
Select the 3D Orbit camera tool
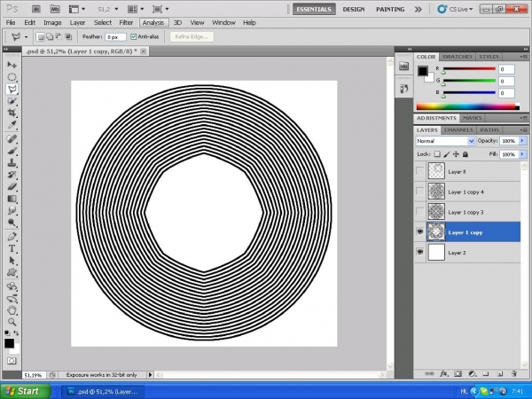(x=12, y=299)
